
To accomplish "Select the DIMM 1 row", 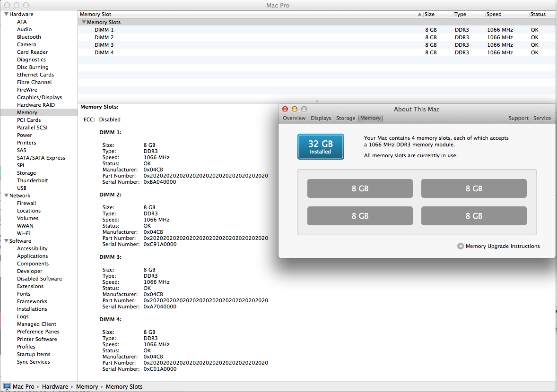I will pyautogui.click(x=316, y=30).
